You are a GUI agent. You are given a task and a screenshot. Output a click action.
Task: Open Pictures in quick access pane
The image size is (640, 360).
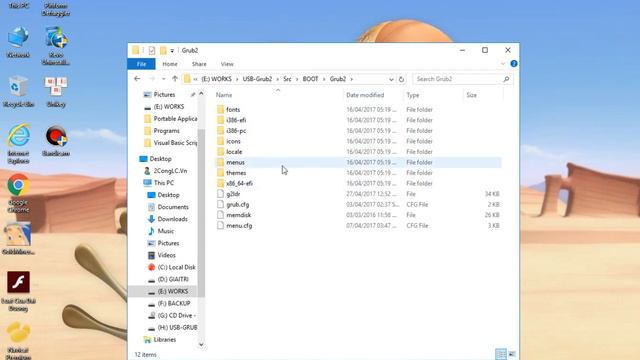pyautogui.click(x=164, y=95)
